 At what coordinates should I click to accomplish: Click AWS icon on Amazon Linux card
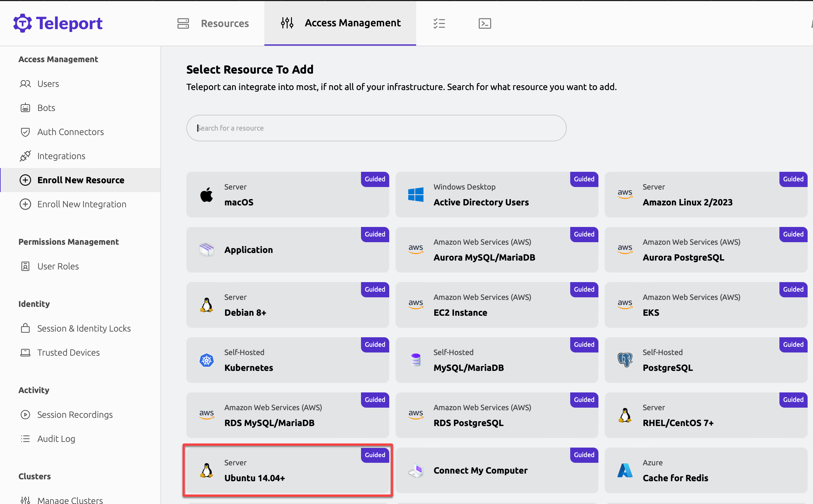point(625,194)
